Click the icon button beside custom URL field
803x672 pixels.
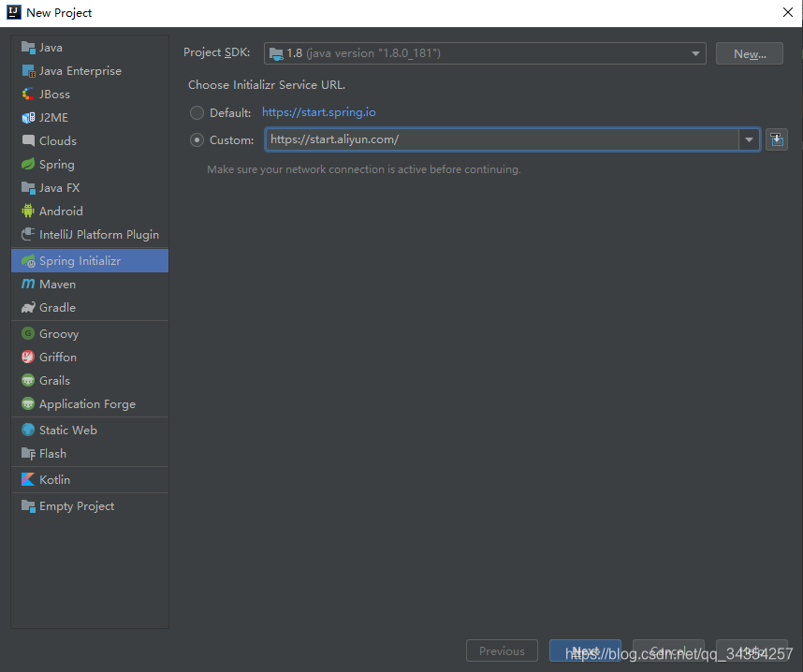point(777,139)
